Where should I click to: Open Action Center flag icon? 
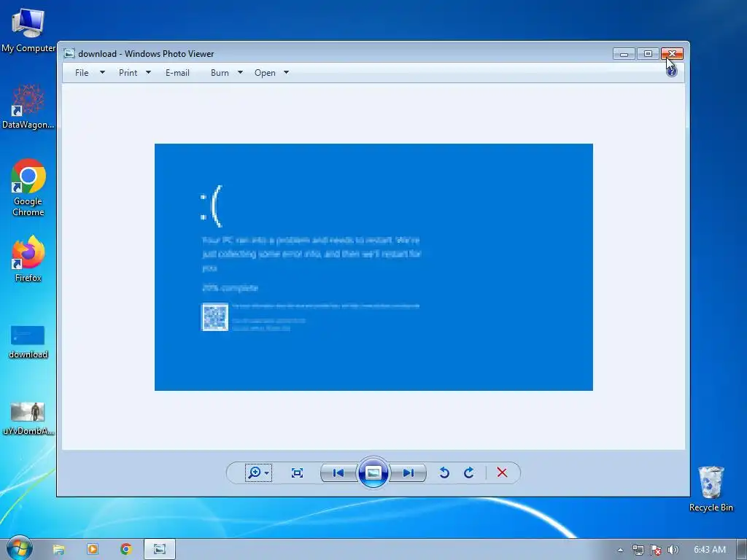coord(656,550)
